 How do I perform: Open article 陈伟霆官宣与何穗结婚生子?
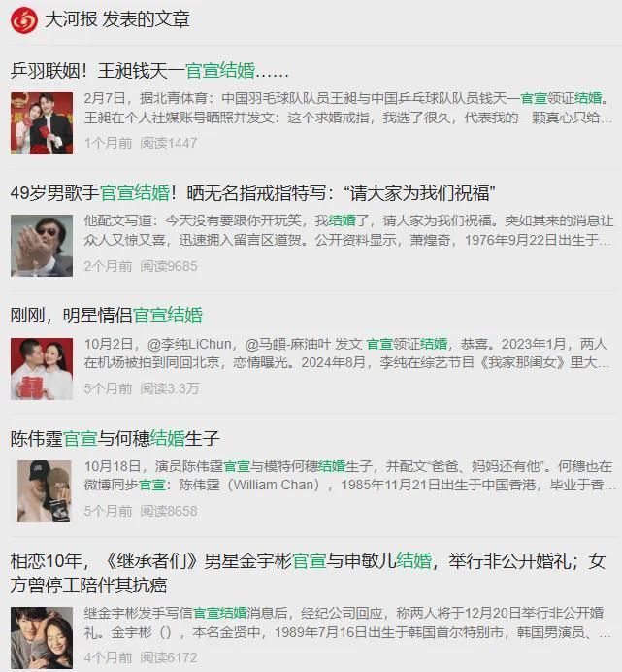point(115,438)
